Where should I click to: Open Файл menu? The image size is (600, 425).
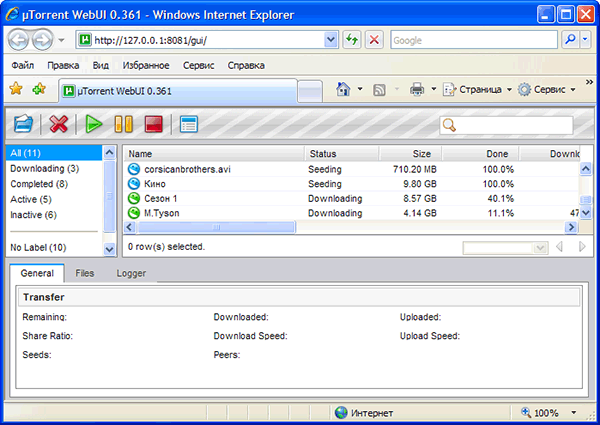pyautogui.click(x=23, y=65)
